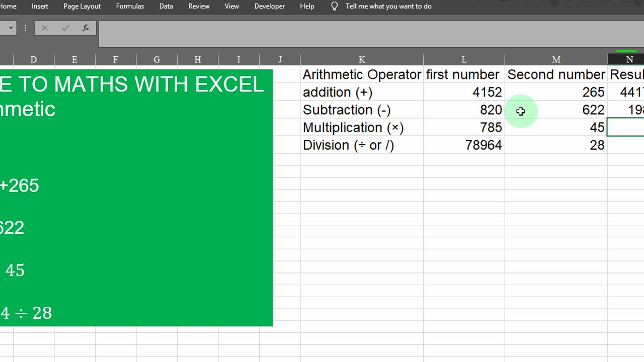Open the Help tab
Viewport: 644px width, 362px height.
click(x=307, y=6)
